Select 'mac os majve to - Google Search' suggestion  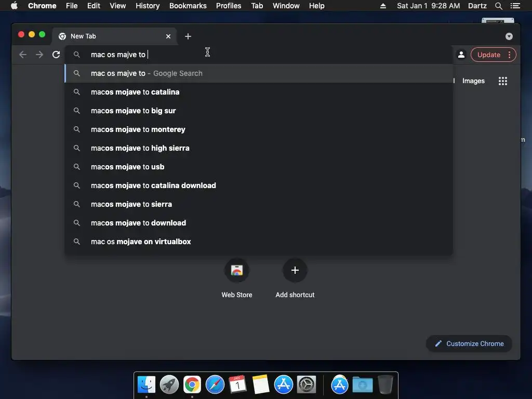(259, 73)
